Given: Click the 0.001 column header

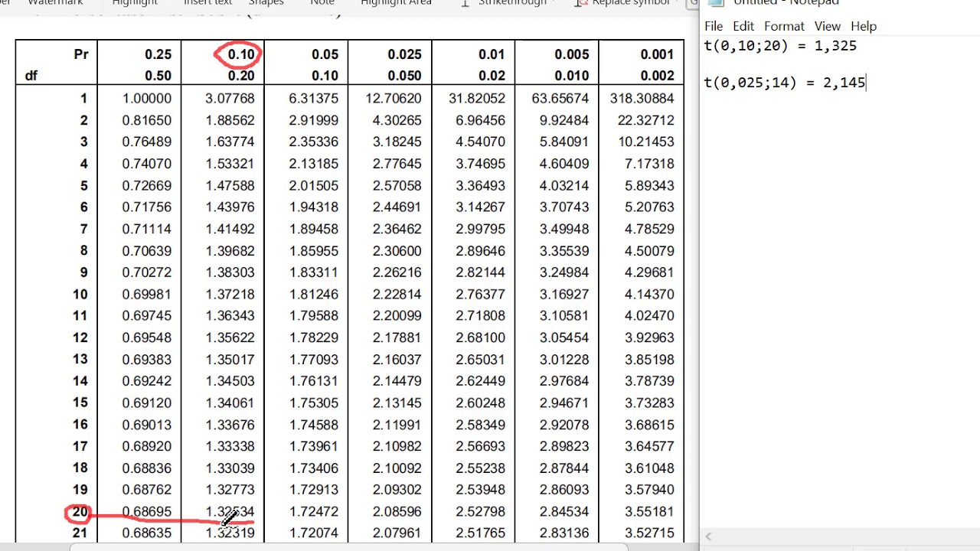Looking at the screenshot, I should [657, 54].
